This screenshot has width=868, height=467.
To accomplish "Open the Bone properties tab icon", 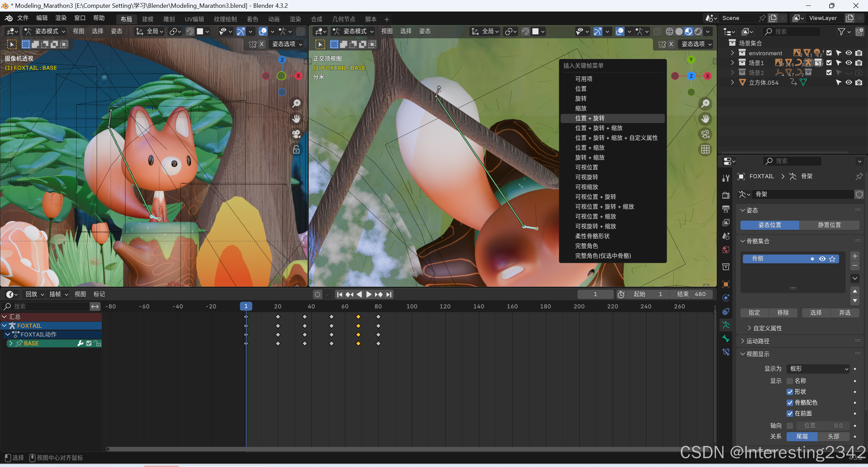I will click(x=726, y=339).
